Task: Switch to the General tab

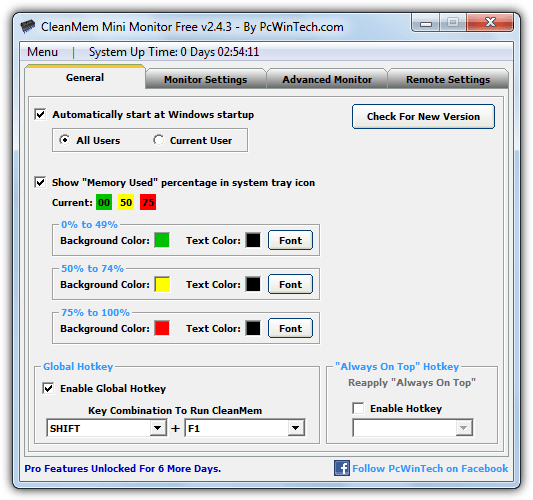Action: click(x=85, y=77)
